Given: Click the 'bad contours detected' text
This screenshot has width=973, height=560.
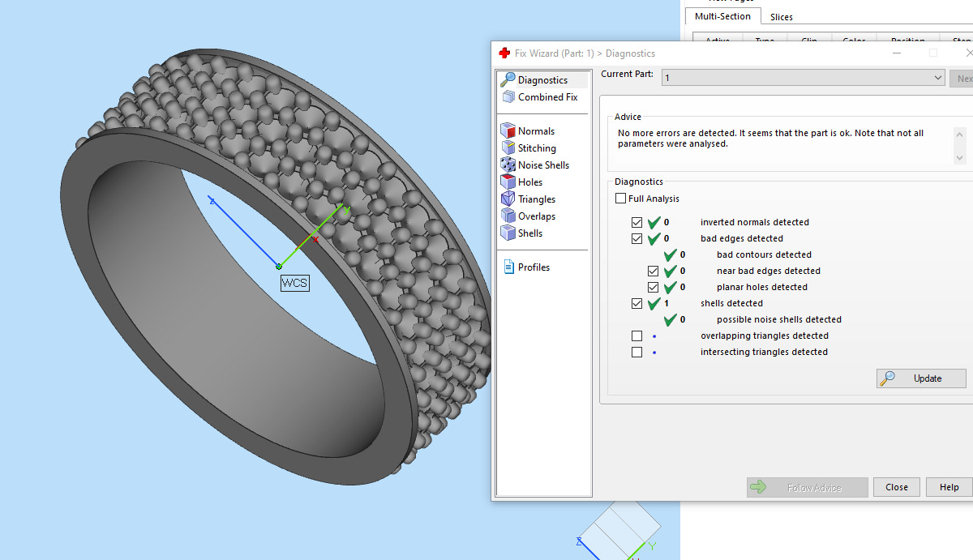Looking at the screenshot, I should tap(764, 254).
